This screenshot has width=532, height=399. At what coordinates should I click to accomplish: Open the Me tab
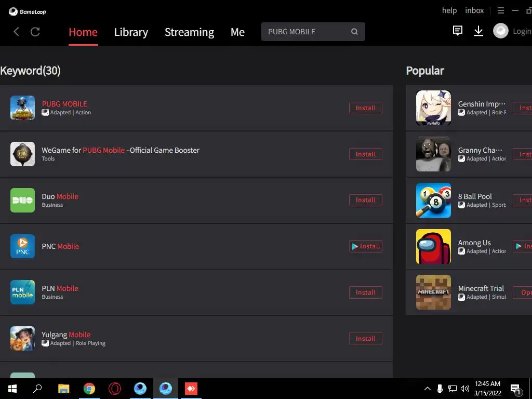237,32
